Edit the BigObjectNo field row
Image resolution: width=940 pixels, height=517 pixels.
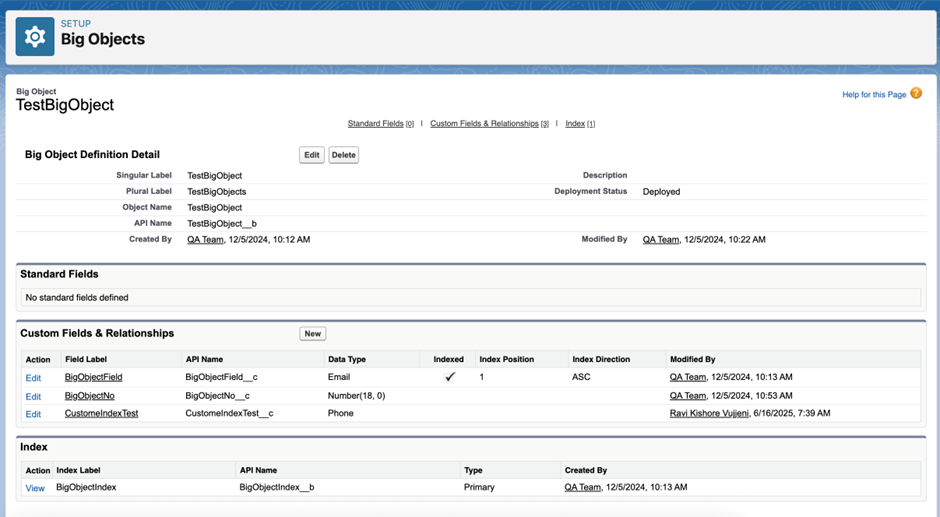tap(34, 396)
